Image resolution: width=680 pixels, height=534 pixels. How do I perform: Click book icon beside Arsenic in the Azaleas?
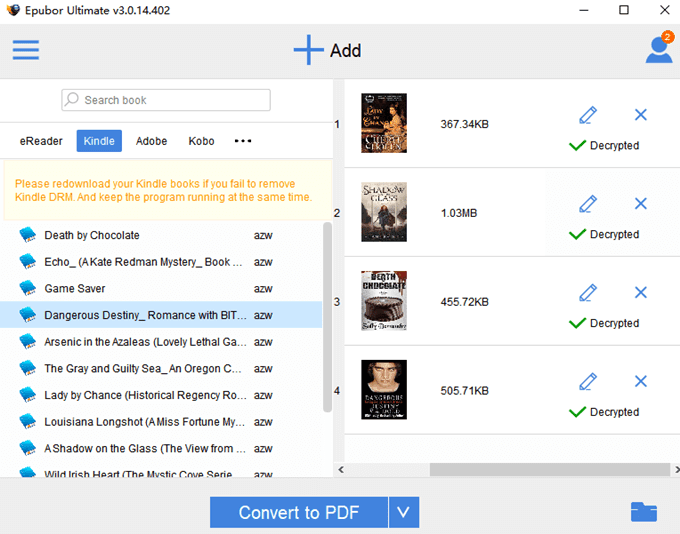[x=28, y=341]
